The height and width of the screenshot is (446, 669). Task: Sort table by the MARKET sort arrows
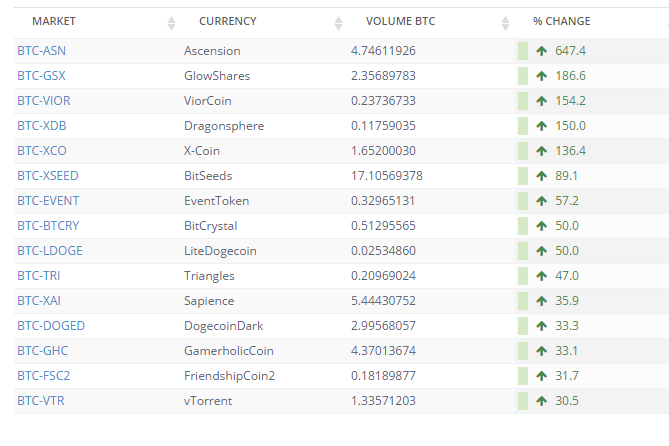(172, 23)
